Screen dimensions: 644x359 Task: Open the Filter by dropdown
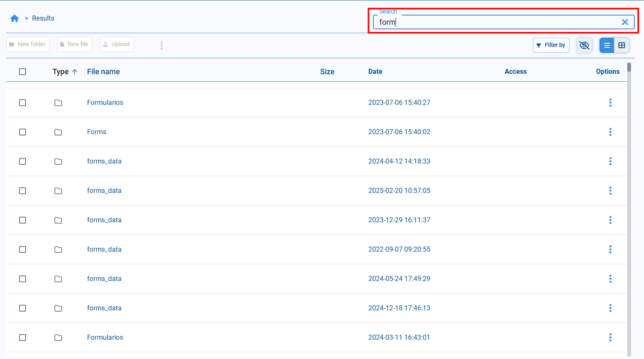tap(551, 45)
